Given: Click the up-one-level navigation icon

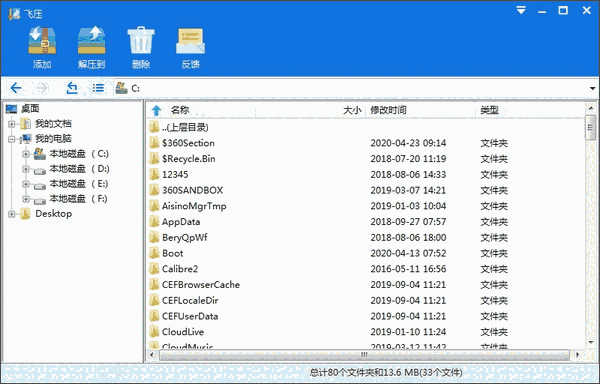Looking at the screenshot, I should coord(72,88).
